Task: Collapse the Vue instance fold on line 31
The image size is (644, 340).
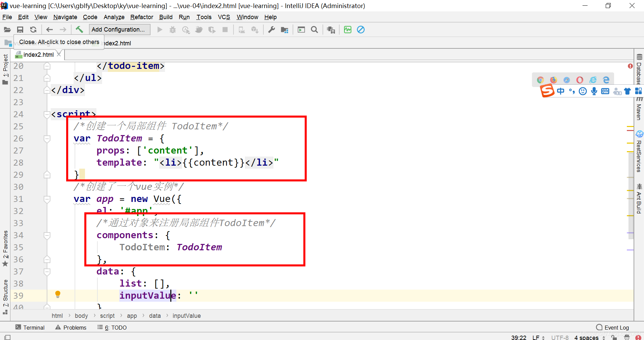Action: pos(47,199)
